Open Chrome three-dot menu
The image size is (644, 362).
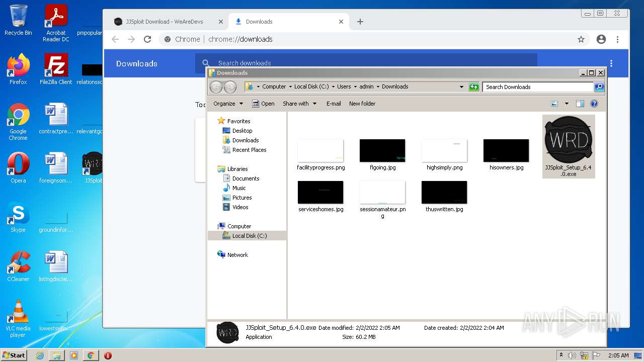point(617,39)
